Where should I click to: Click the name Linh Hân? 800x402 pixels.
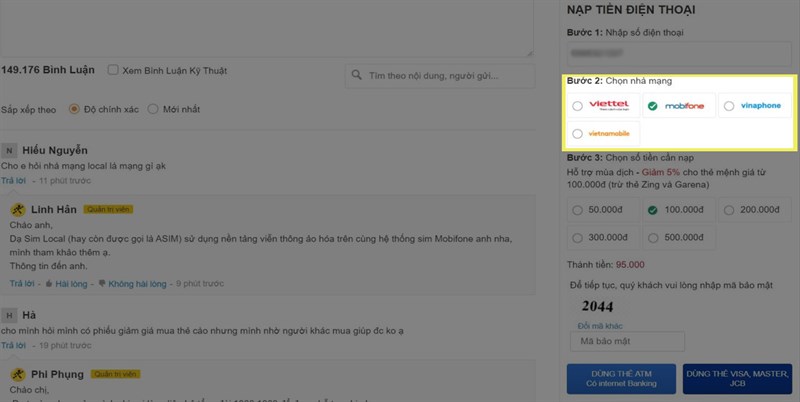pyautogui.click(x=54, y=210)
